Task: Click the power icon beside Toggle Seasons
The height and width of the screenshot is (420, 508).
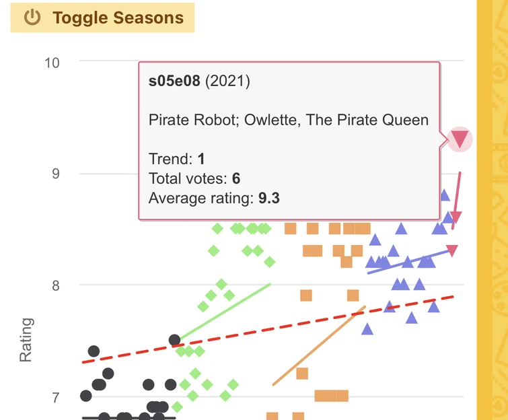Action: coord(32,18)
